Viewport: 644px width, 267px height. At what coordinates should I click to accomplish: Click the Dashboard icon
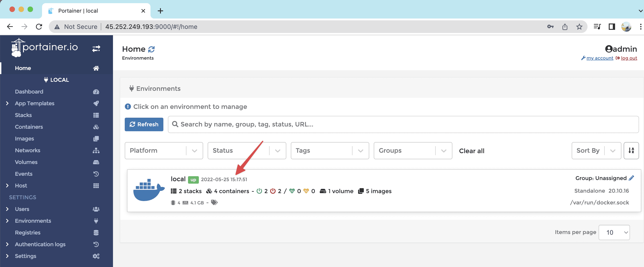pyautogui.click(x=96, y=92)
